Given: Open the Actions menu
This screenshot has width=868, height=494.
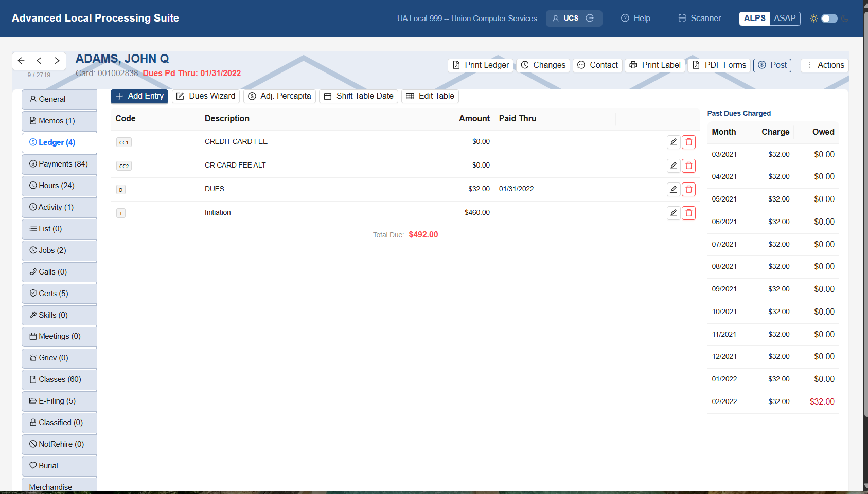Looking at the screenshot, I should [825, 65].
